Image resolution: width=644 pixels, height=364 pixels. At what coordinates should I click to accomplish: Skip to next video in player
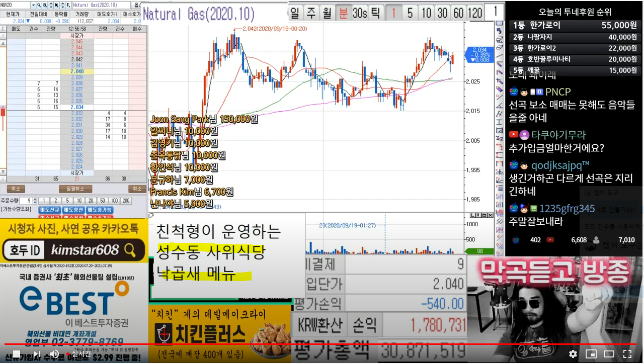point(36,353)
